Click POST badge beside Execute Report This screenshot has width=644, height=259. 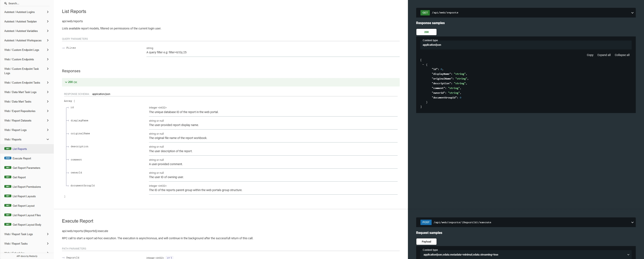coord(8,158)
